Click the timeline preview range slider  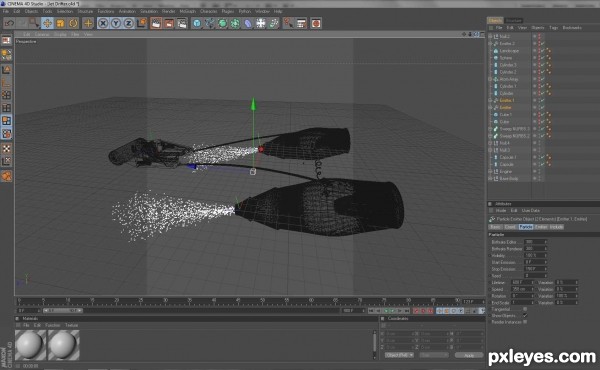62,311
